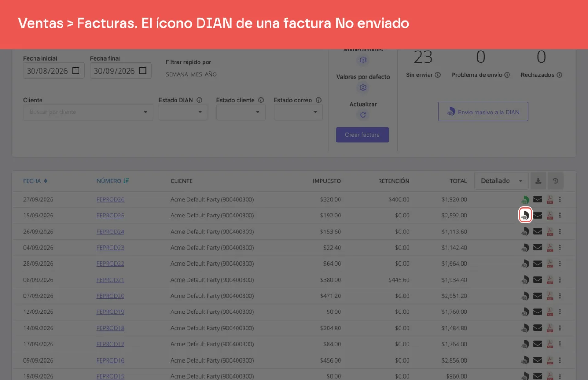This screenshot has height=380, width=588.
Task: Click the Fecha inicial date field
Action: [x=54, y=71]
